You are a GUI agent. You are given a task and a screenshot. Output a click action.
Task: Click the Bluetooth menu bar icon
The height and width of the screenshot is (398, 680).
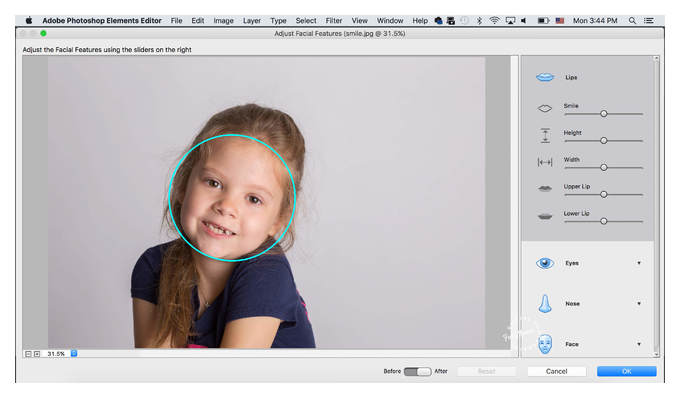(x=479, y=20)
